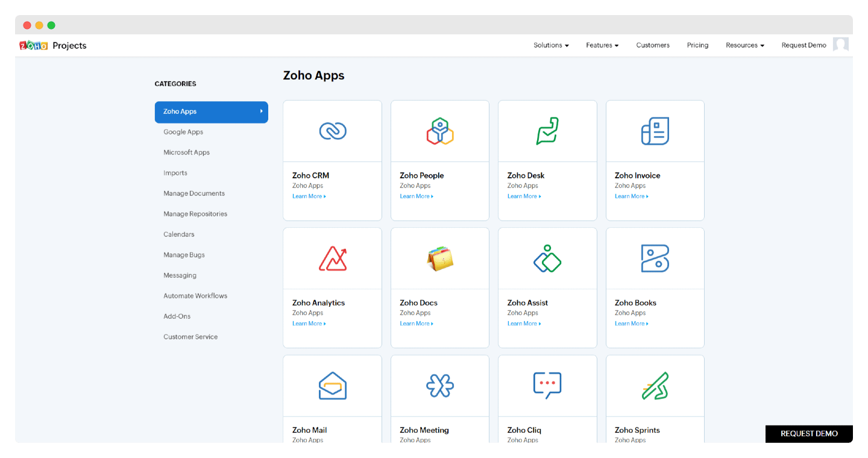Follow Learn More under Zoho Desk
The width and height of the screenshot is (868, 458).
pyautogui.click(x=524, y=196)
